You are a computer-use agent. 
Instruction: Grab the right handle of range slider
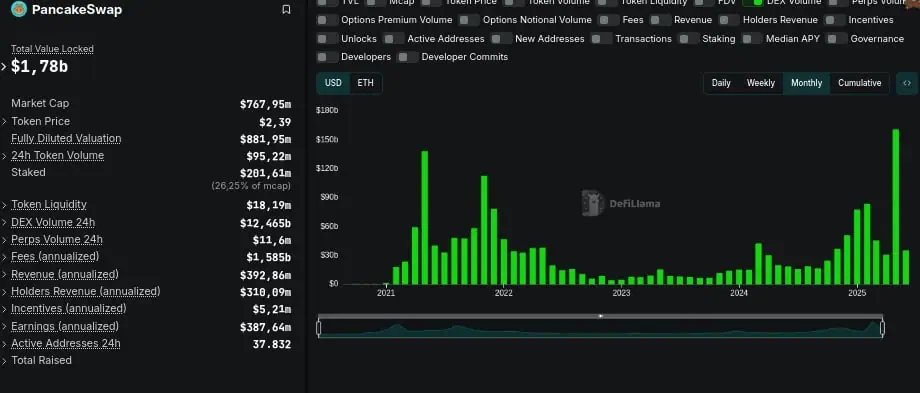[882, 328]
